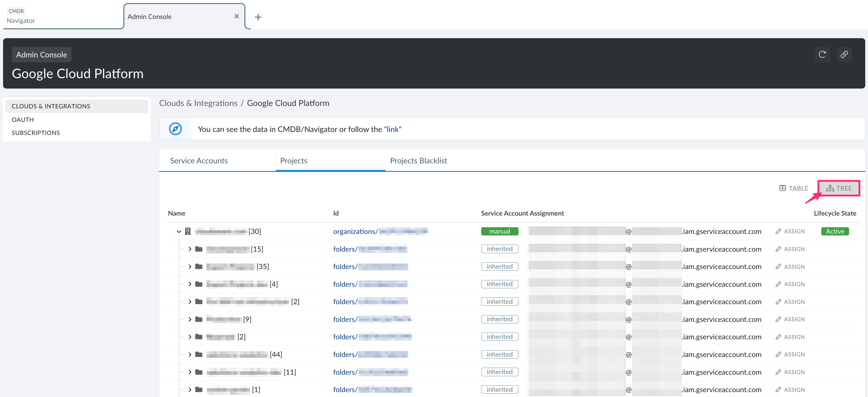Click the refresh icon in the dark header

point(822,55)
